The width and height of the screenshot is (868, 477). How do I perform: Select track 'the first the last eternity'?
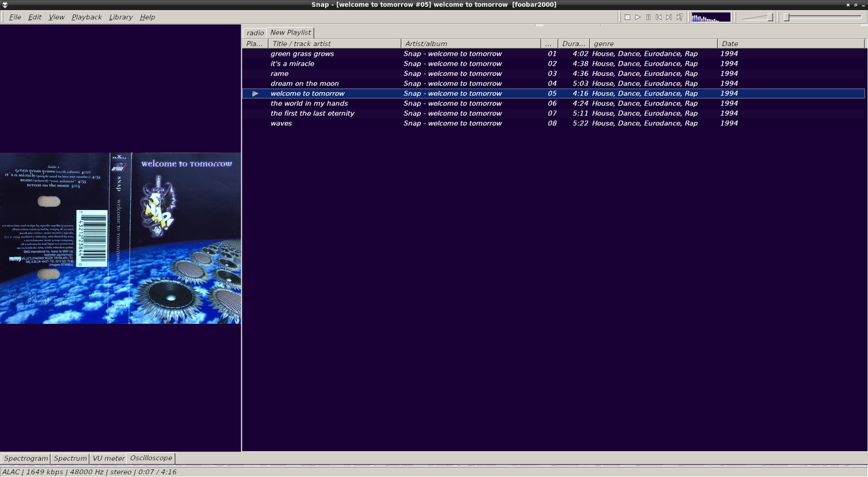553,113
